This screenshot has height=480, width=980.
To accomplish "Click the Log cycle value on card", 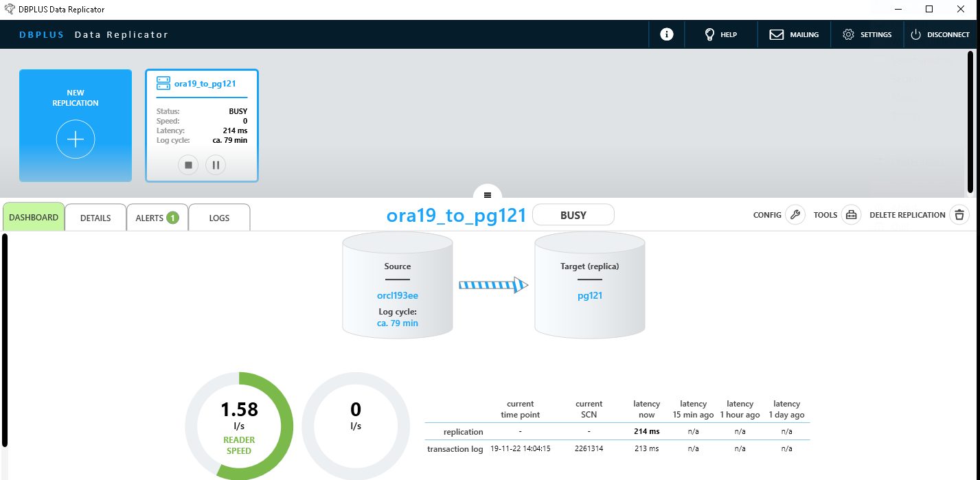I will point(230,140).
